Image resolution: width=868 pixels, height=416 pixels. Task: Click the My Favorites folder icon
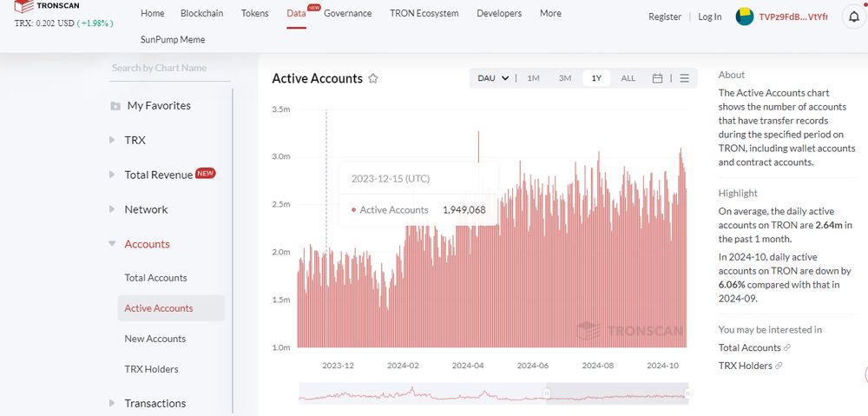(115, 106)
